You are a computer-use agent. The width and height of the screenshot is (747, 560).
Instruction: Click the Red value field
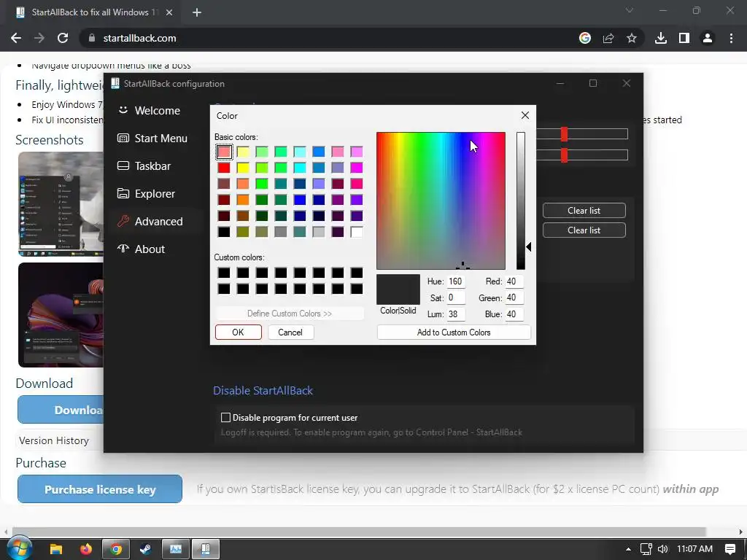[x=514, y=281]
